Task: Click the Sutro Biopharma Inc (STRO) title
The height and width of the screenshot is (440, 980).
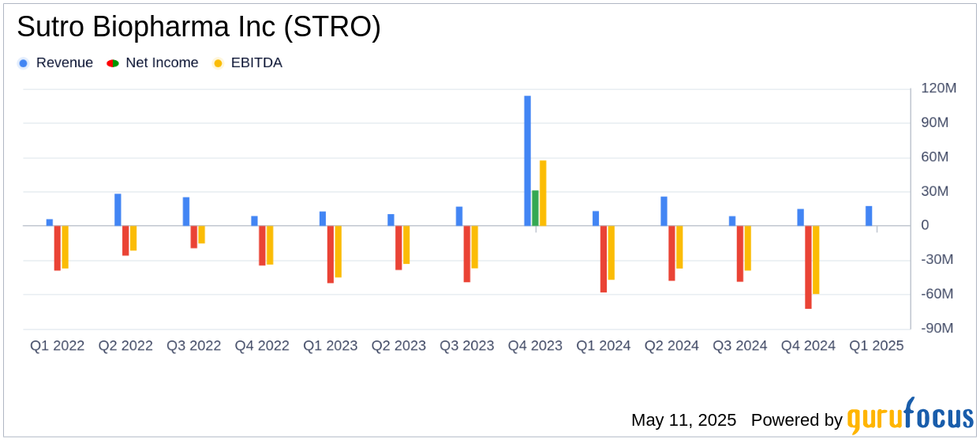Action: pyautogui.click(x=199, y=28)
